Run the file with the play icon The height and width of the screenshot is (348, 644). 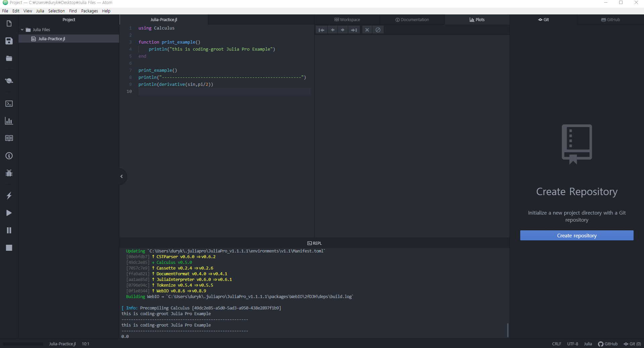(x=9, y=213)
